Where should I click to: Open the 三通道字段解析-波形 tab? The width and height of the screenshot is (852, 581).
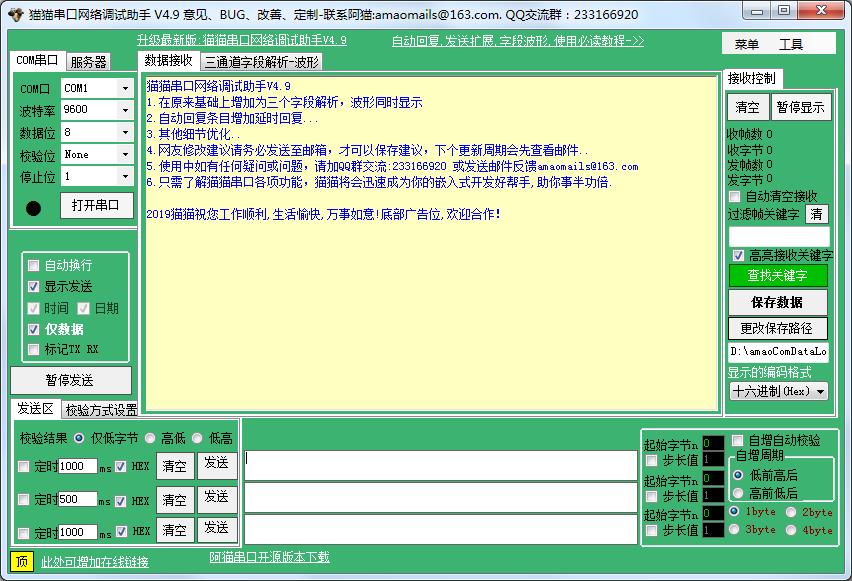(262, 61)
